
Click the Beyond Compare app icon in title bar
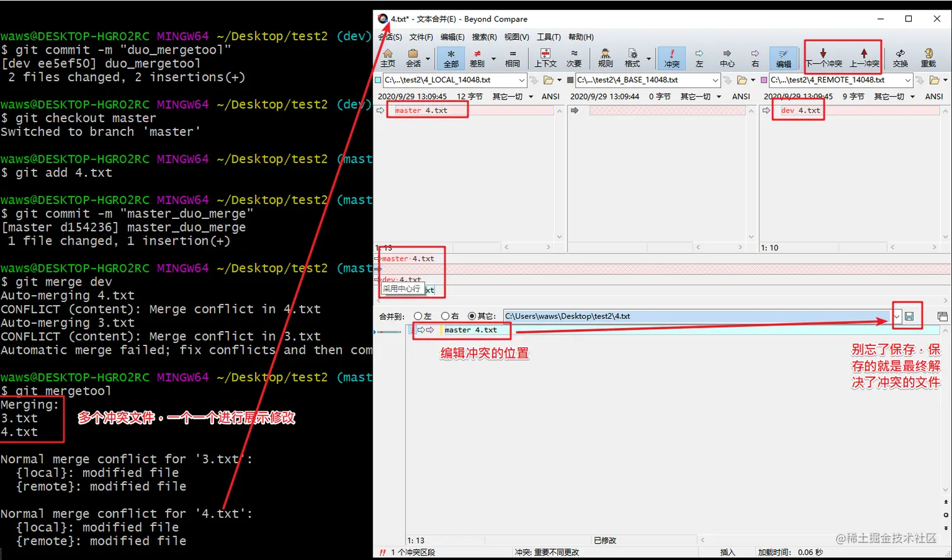[x=383, y=19]
